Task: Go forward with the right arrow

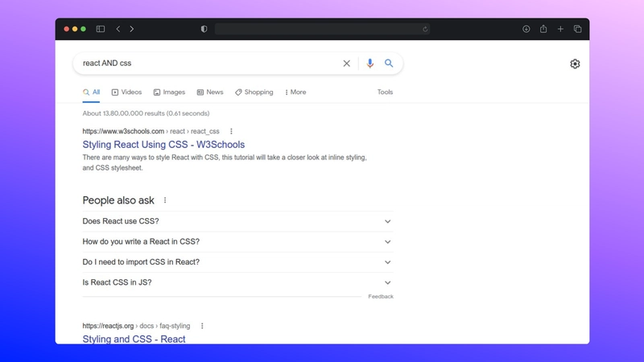Action: (132, 29)
